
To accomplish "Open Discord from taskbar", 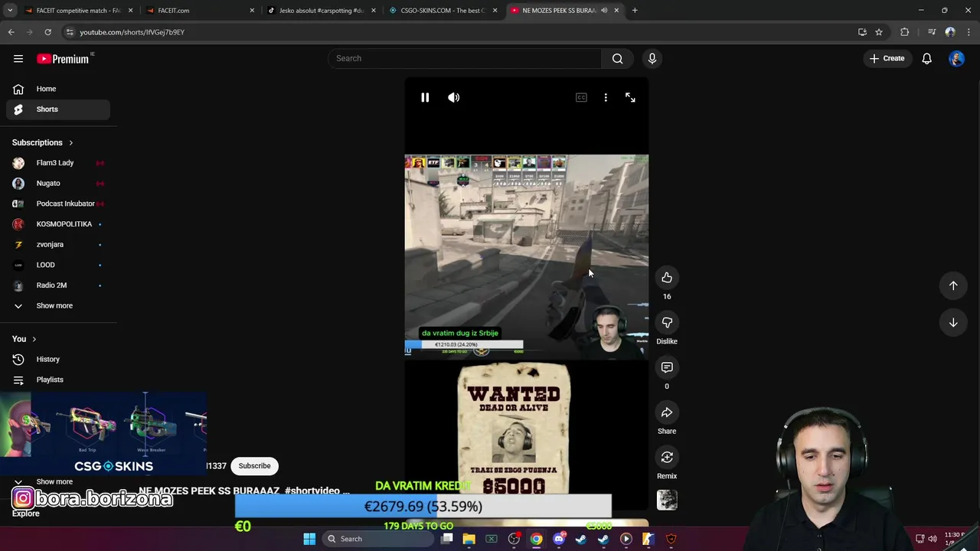I will (x=559, y=539).
